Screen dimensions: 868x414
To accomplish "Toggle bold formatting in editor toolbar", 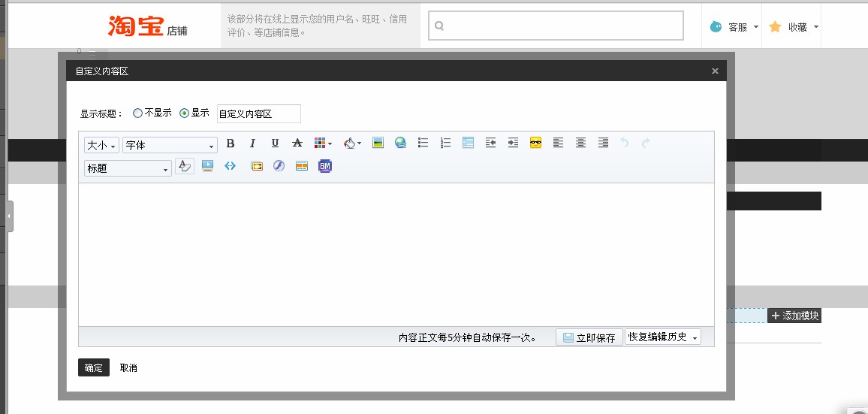I will pyautogui.click(x=231, y=144).
